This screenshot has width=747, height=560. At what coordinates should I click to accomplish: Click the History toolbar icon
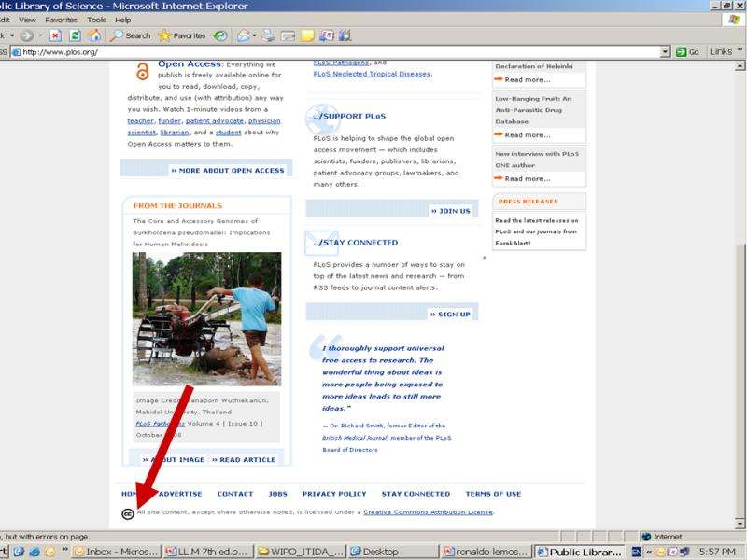pyautogui.click(x=221, y=35)
